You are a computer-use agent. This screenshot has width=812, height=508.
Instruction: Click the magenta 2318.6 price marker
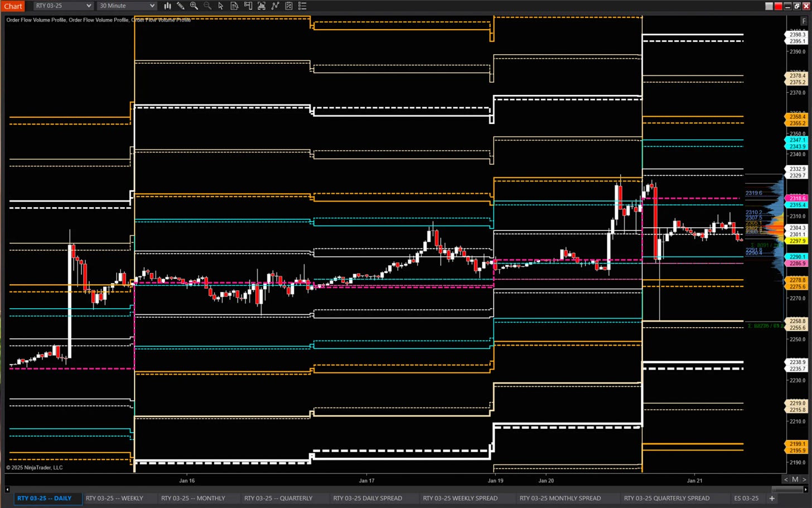pyautogui.click(x=796, y=198)
